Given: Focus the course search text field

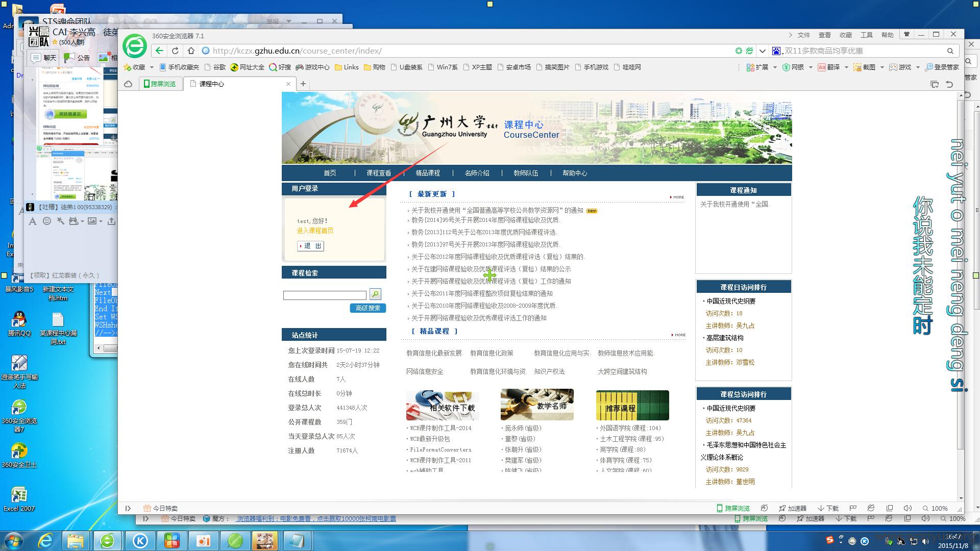Looking at the screenshot, I should tap(325, 295).
